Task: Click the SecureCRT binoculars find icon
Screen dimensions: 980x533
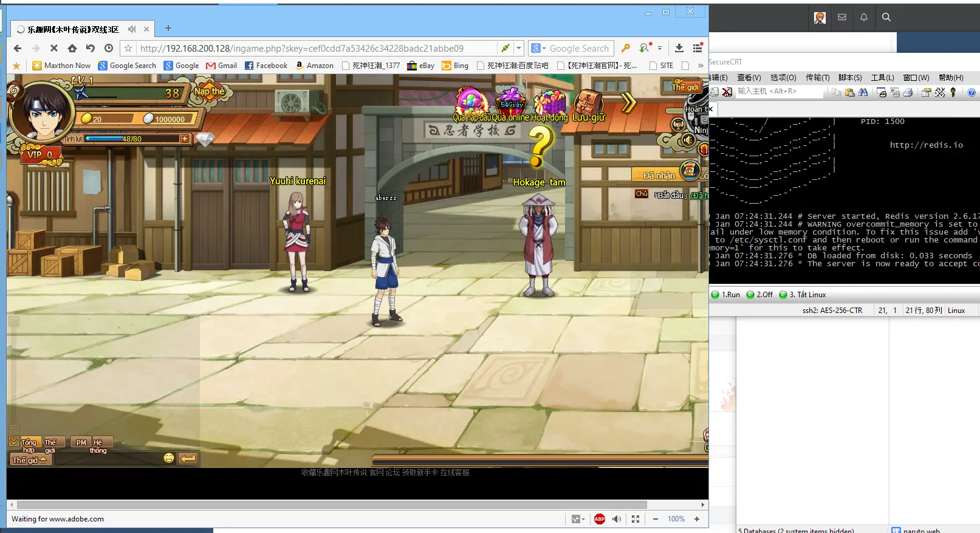Action: point(863,92)
